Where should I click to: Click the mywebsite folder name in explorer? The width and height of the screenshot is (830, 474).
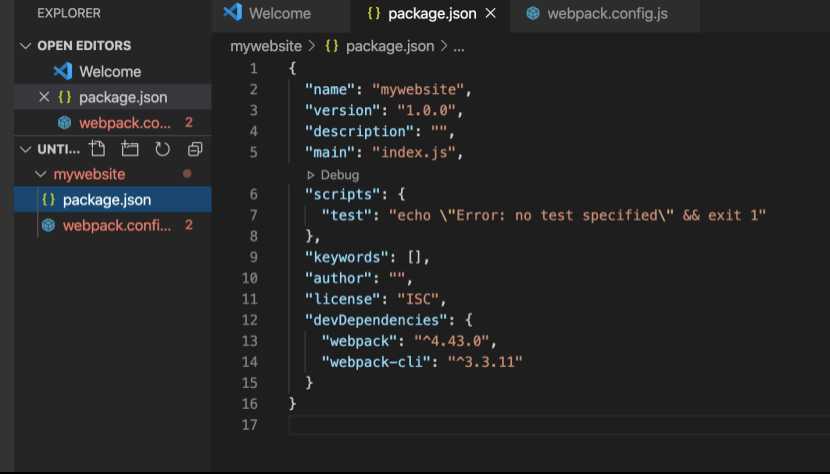pyautogui.click(x=89, y=174)
